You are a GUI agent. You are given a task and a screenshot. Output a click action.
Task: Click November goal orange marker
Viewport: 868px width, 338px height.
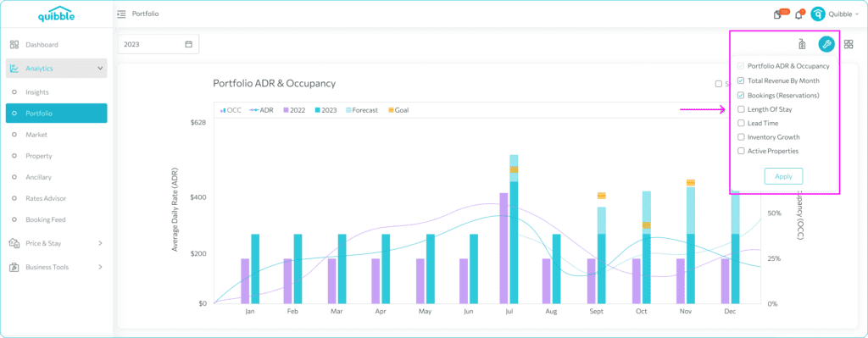pos(691,182)
